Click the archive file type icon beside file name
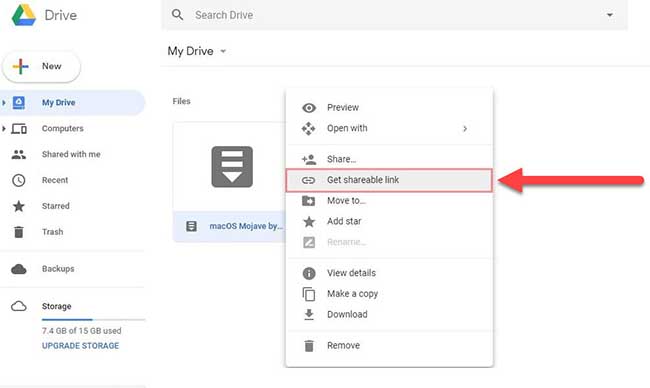The width and height of the screenshot is (650, 388). pos(191,226)
